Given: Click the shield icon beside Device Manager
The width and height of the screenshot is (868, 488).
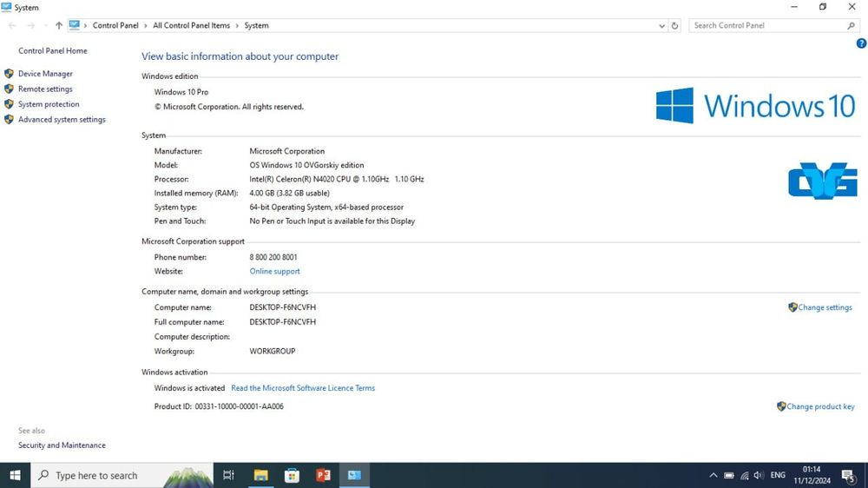Looking at the screenshot, I should pyautogui.click(x=9, y=74).
